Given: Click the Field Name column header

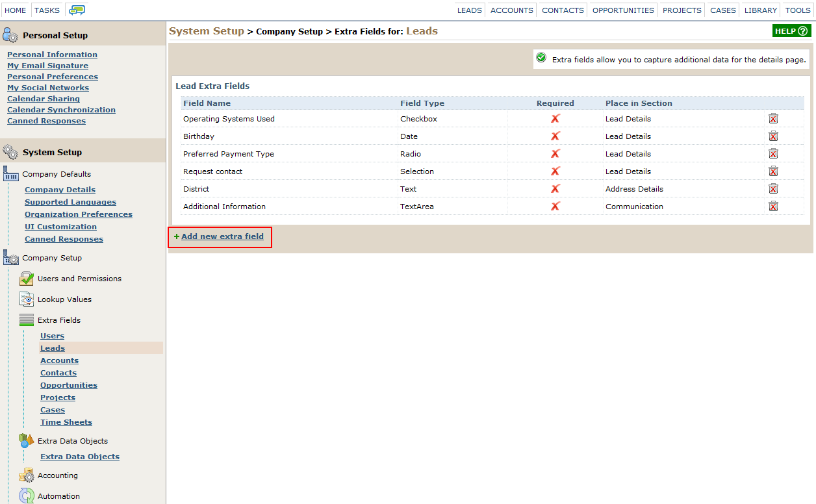Looking at the screenshot, I should point(207,103).
